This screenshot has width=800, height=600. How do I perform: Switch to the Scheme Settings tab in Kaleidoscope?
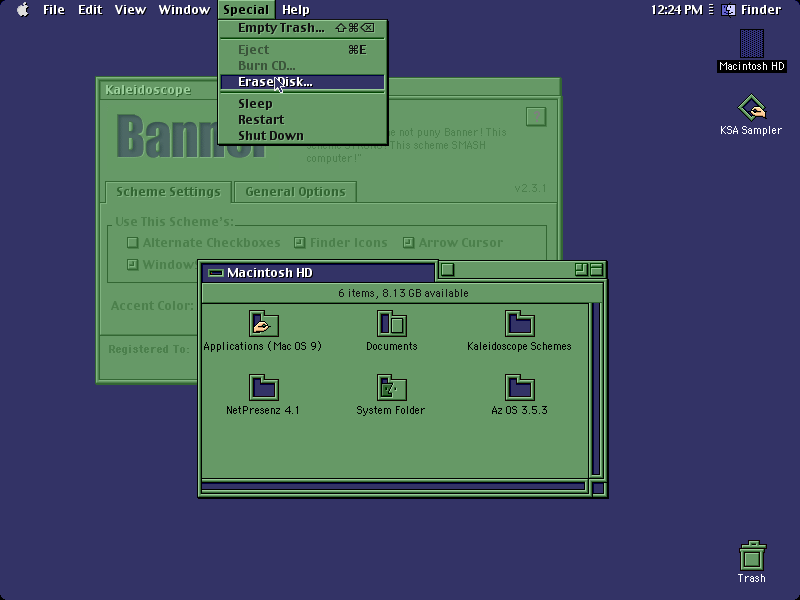pos(168,192)
